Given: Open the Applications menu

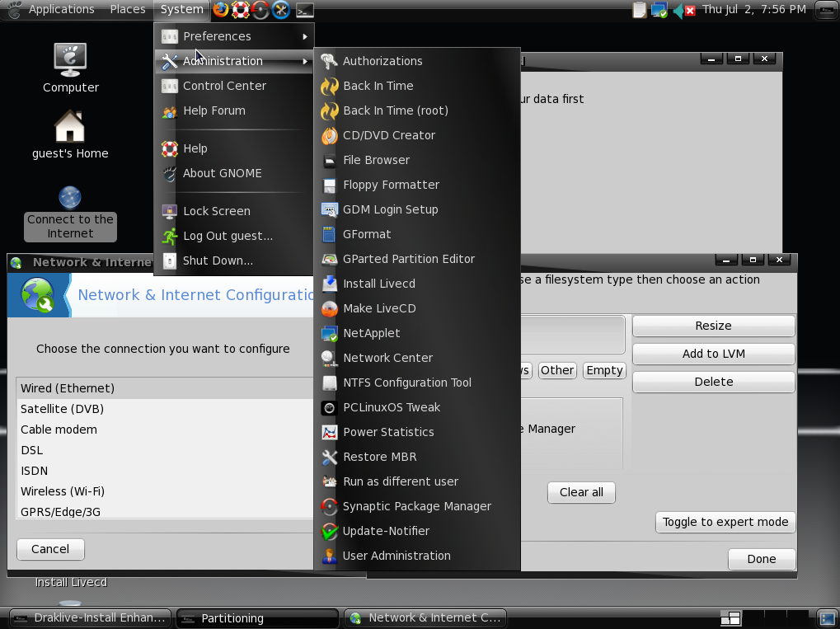Looking at the screenshot, I should pyautogui.click(x=51, y=10).
